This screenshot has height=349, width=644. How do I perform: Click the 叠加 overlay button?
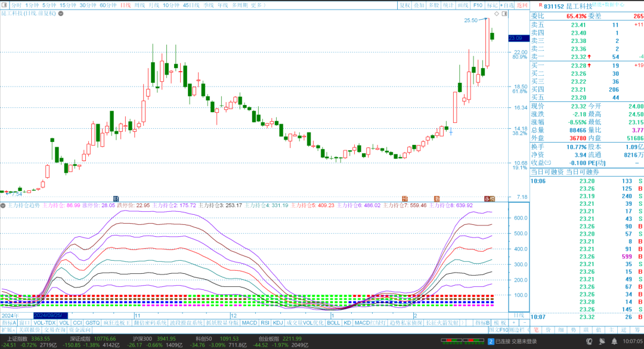tap(419, 5)
